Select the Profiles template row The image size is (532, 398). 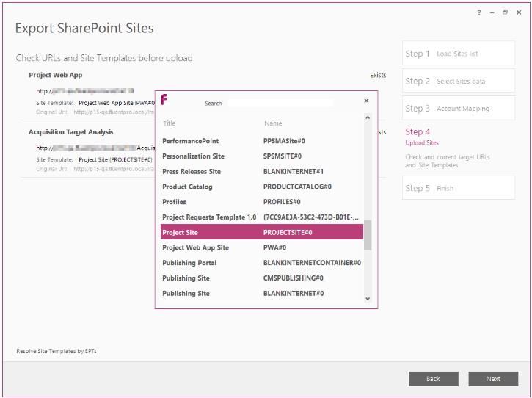262,202
